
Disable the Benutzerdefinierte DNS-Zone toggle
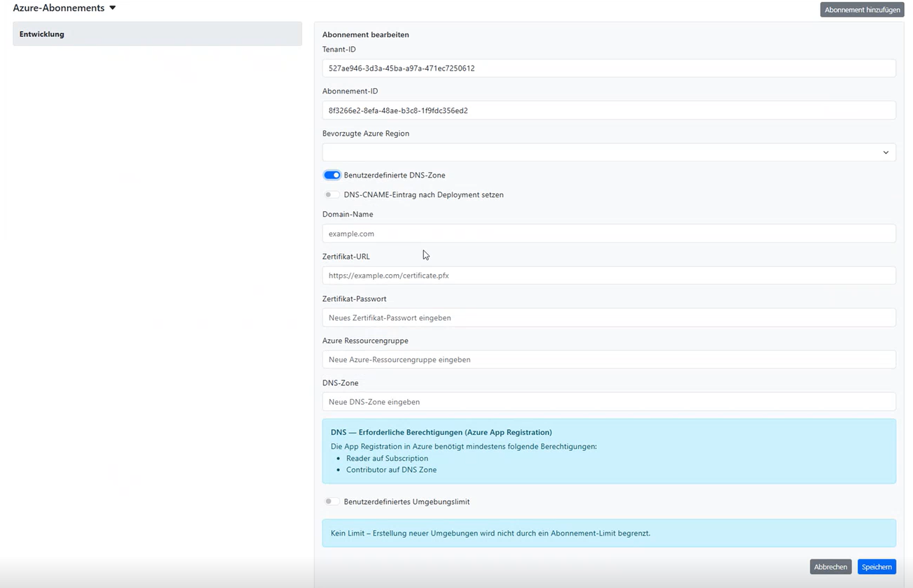(x=332, y=175)
